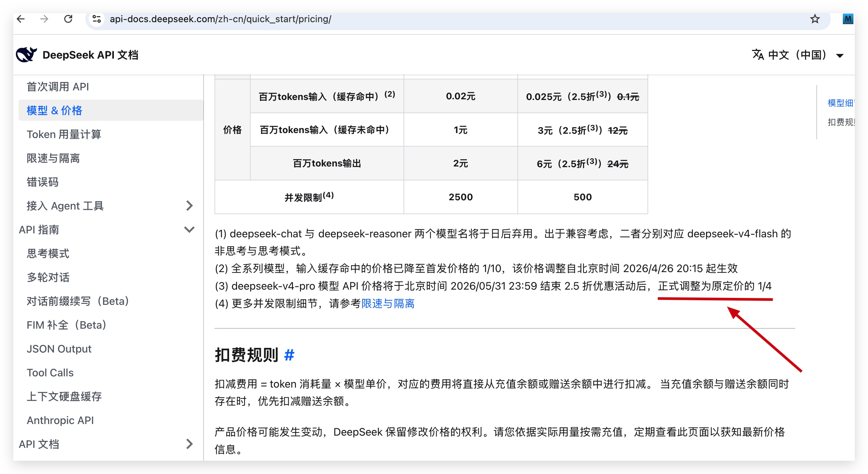This screenshot has height=474, width=868.
Task: Expand the API 文档 section chevron
Action: 190,444
